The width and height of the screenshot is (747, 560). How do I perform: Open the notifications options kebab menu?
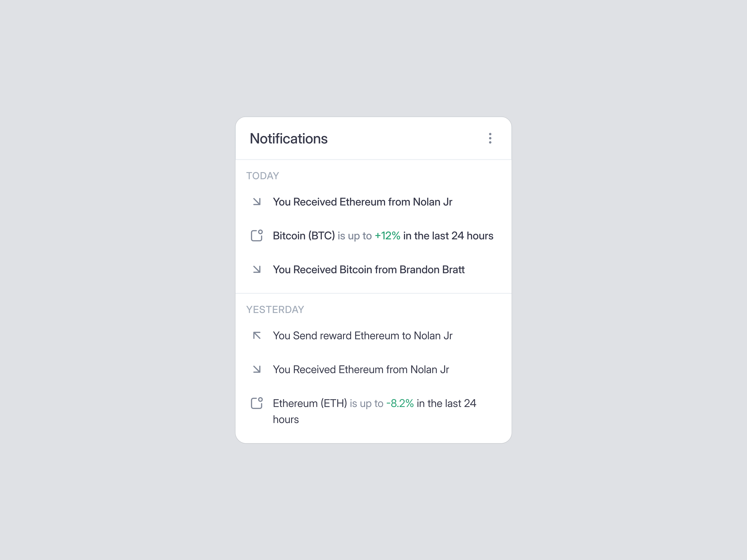pos(490,138)
